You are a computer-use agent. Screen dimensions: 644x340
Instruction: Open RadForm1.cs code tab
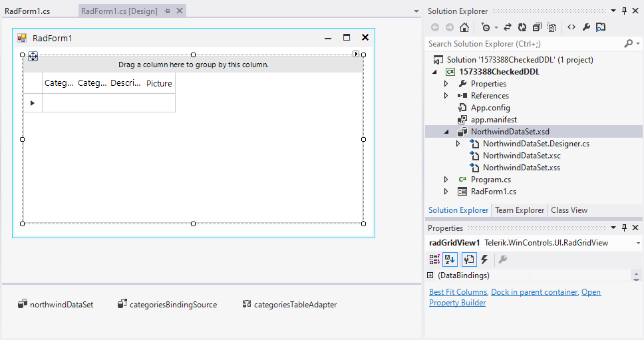[x=27, y=11]
